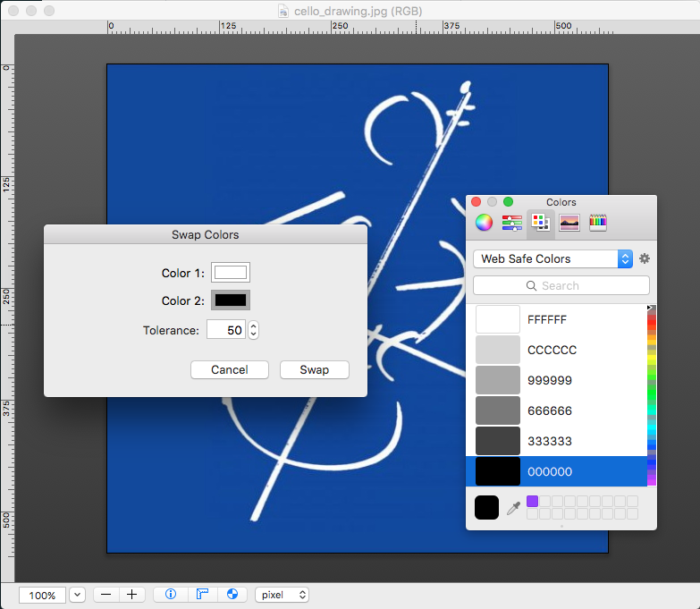Open the palette gear options menu

[x=645, y=258]
